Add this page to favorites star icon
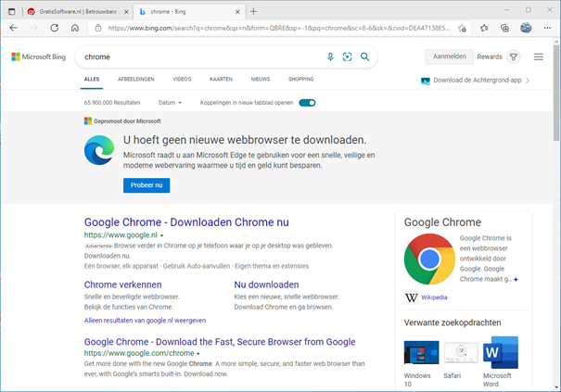Image resolution: width=561 pixels, height=392 pixels. pyautogui.click(x=462, y=28)
